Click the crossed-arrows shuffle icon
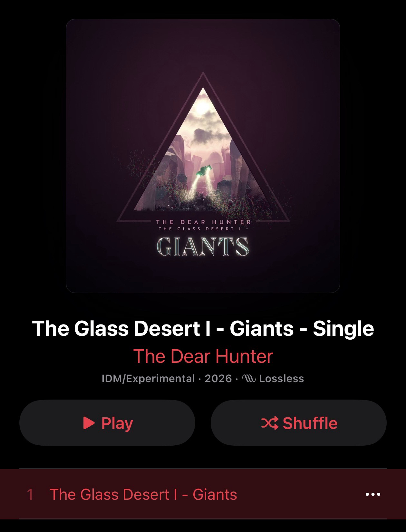Image resolution: width=406 pixels, height=532 pixels. click(x=270, y=423)
